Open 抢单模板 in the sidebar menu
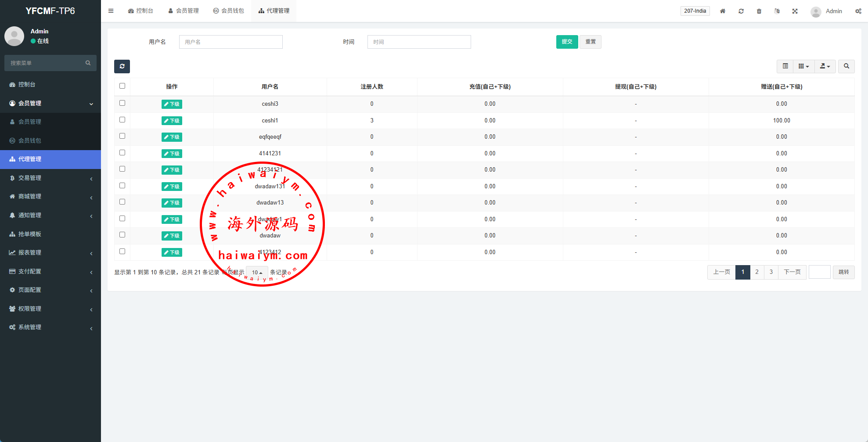The width and height of the screenshot is (868, 442). (x=30, y=234)
